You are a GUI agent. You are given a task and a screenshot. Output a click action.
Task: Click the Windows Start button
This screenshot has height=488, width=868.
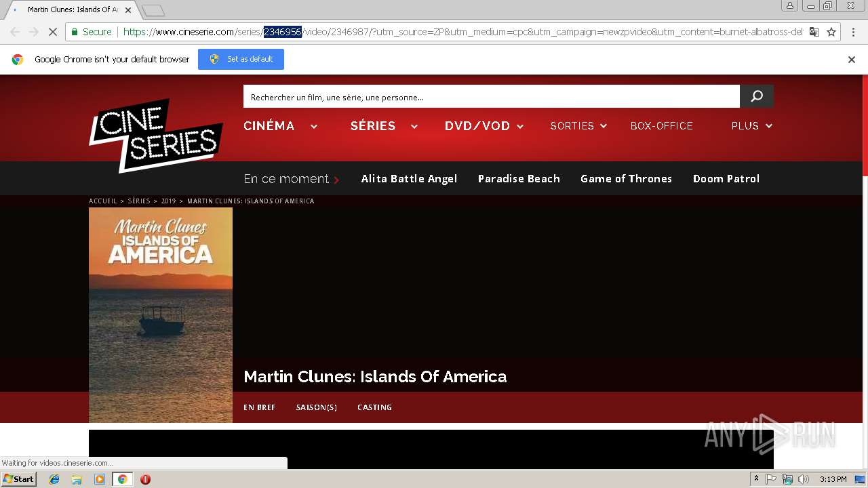(18, 479)
